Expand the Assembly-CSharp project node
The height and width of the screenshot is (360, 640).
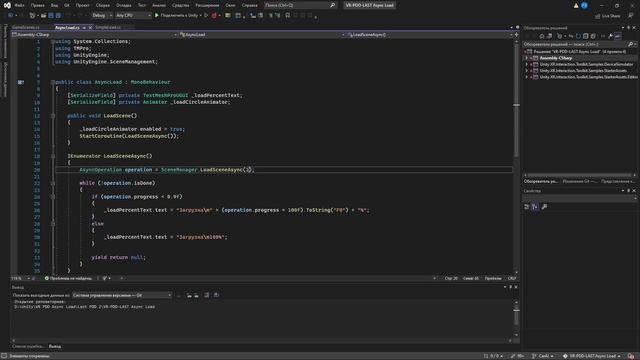(527, 58)
